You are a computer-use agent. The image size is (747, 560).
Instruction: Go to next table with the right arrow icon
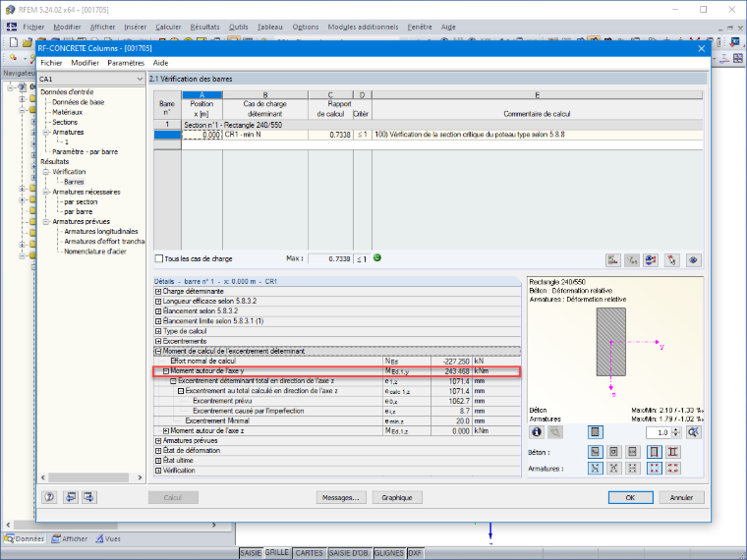tap(88, 497)
